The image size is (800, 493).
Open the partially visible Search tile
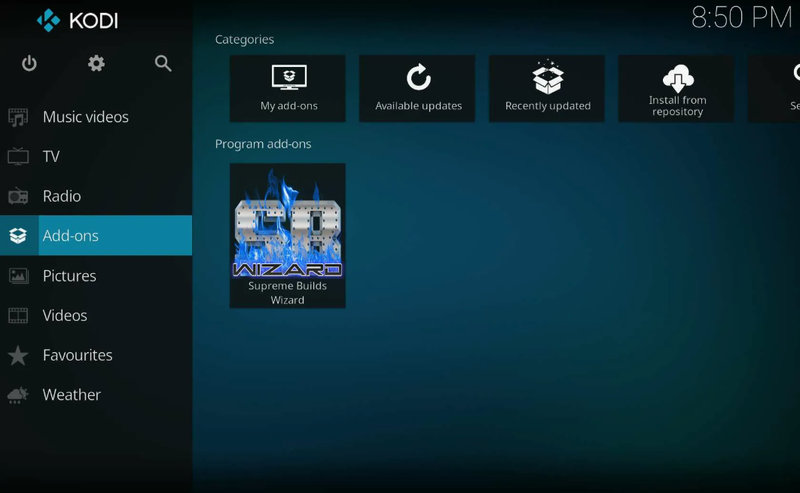tap(774, 88)
